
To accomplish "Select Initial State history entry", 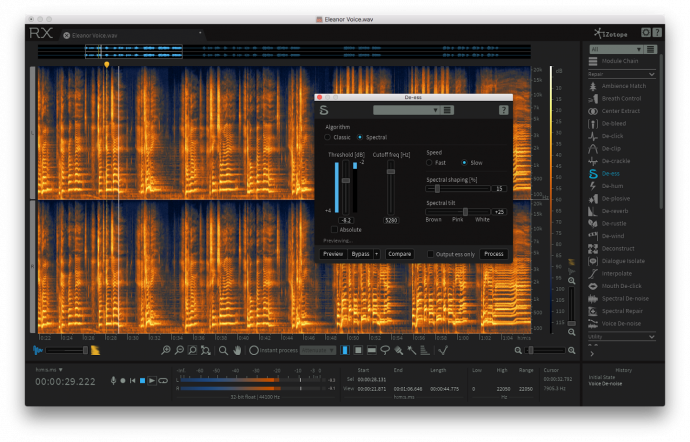I will [x=602, y=377].
